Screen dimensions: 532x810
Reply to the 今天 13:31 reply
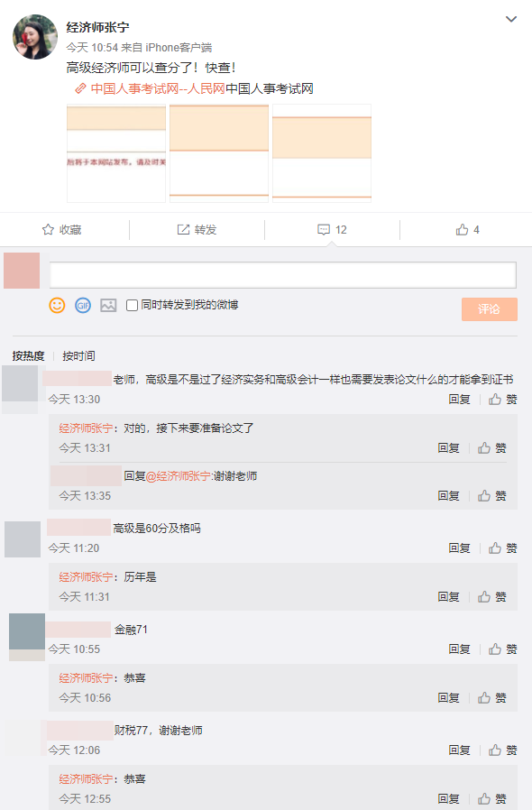448,448
